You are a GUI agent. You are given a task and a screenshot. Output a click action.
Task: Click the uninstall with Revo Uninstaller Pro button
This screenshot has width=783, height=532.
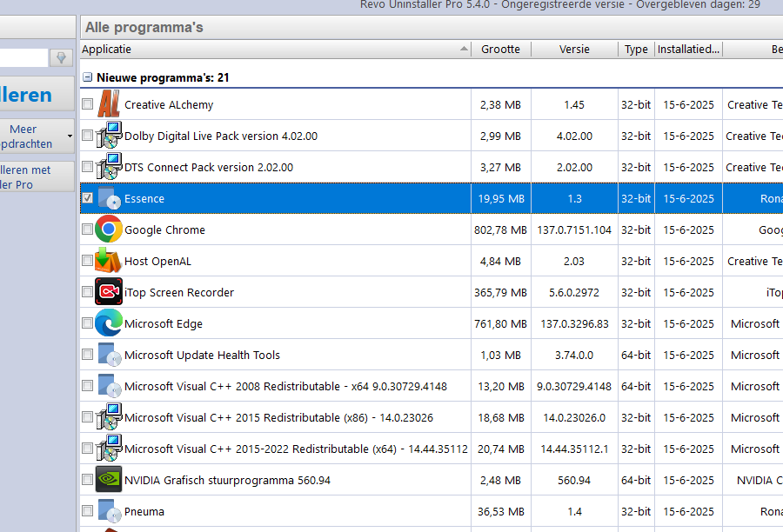point(37,176)
